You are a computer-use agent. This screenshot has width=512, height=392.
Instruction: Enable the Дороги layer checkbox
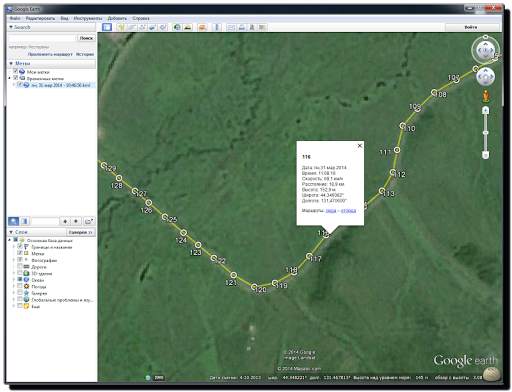[20, 266]
